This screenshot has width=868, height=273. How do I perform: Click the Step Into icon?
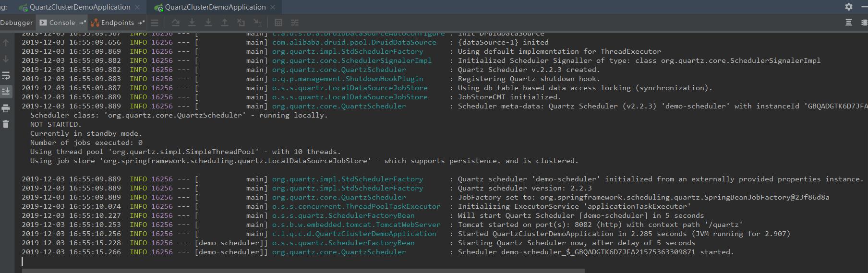point(192,23)
